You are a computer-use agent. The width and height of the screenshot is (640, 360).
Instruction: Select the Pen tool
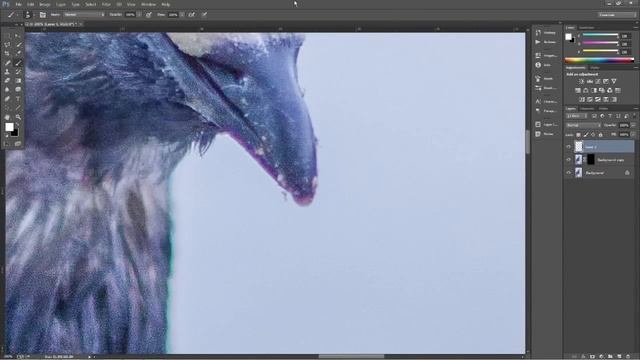[7, 98]
